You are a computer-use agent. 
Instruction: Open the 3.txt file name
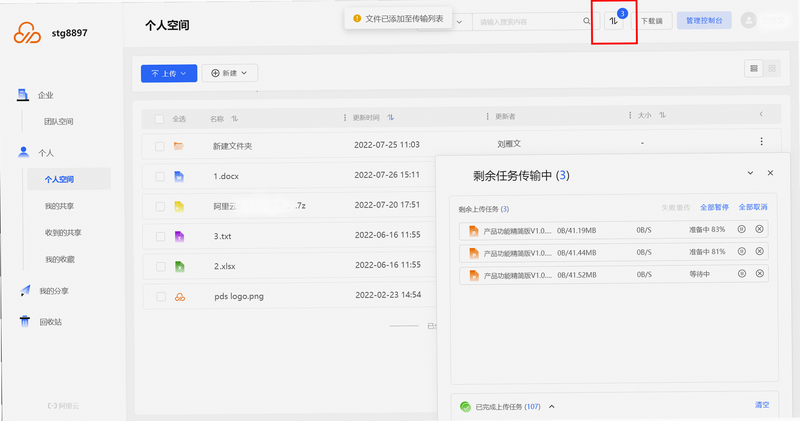pos(222,236)
